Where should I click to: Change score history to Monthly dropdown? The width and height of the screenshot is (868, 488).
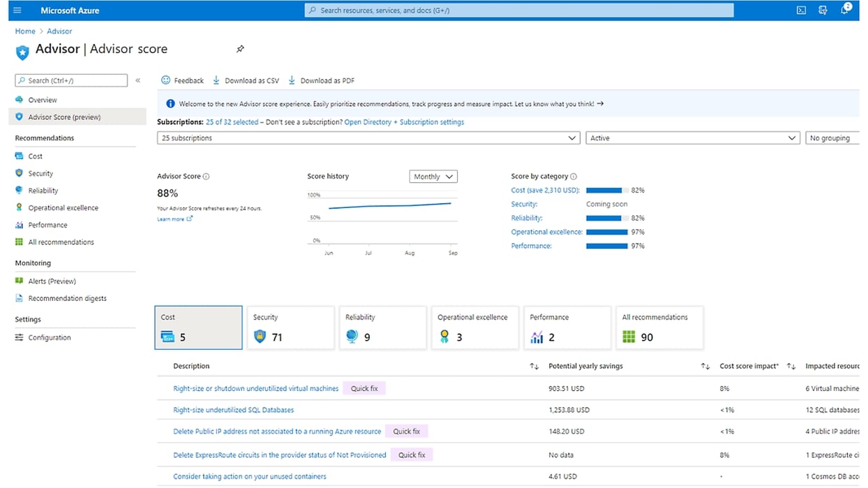coord(433,176)
